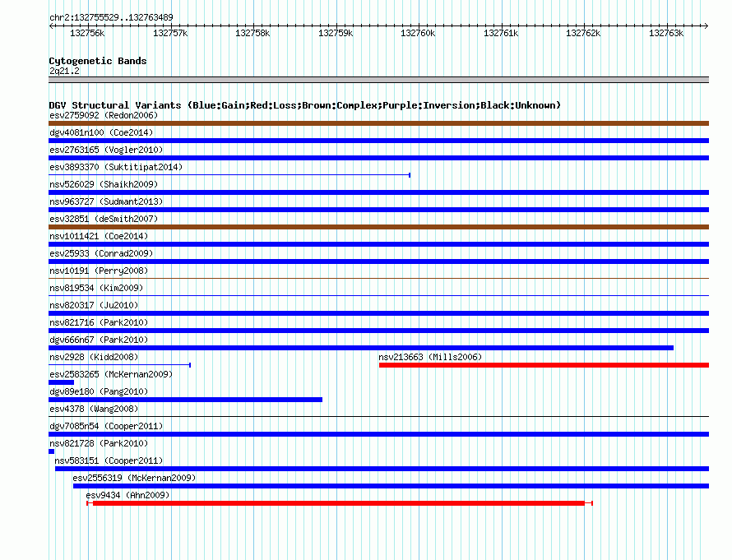The width and height of the screenshot is (732, 560).
Task: Select the 2q21.2 band label
Action: click(x=64, y=71)
